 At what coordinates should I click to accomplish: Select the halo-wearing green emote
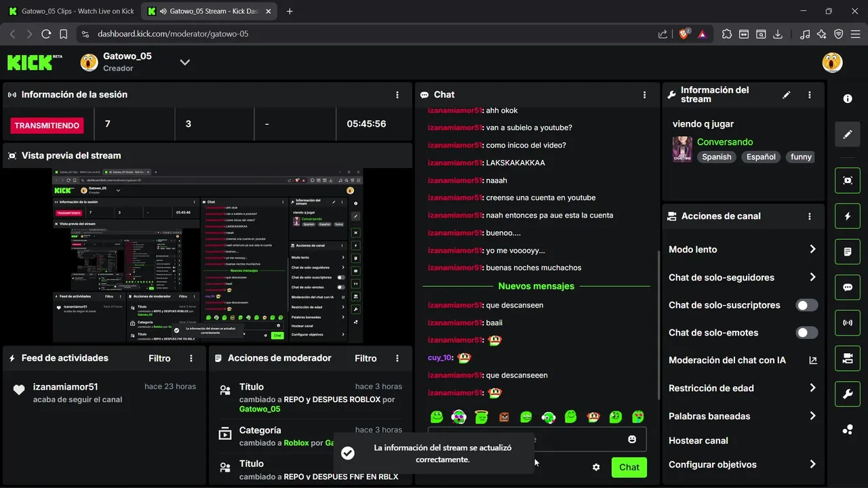coord(481,417)
